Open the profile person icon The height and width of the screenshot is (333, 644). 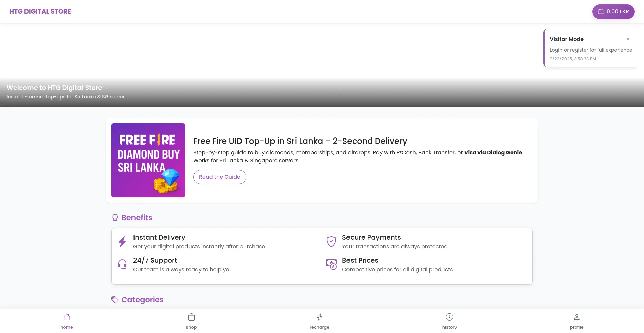pos(577,317)
